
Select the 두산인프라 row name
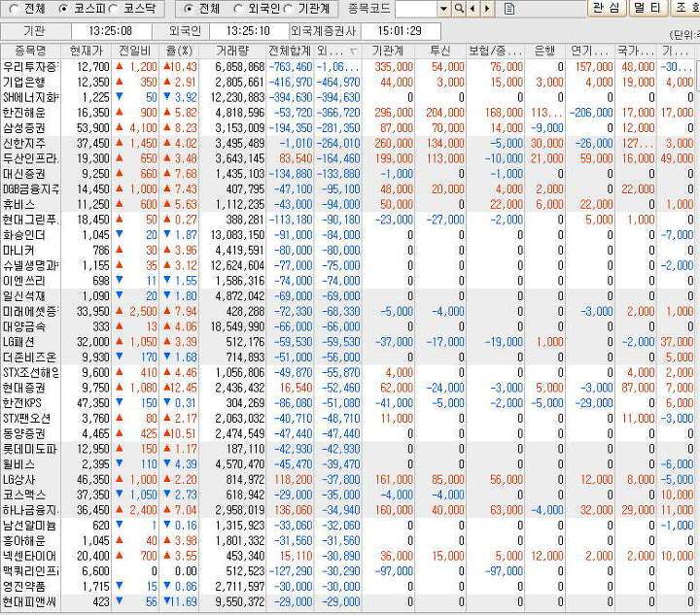[30, 158]
